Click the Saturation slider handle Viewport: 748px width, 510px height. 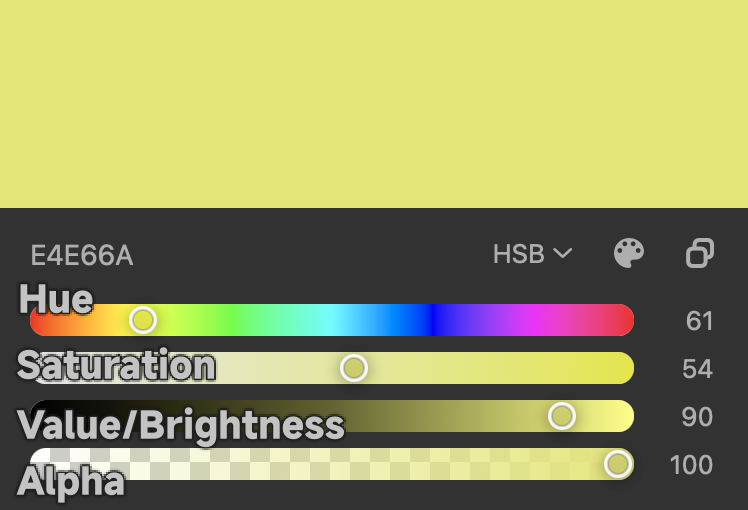(354, 368)
